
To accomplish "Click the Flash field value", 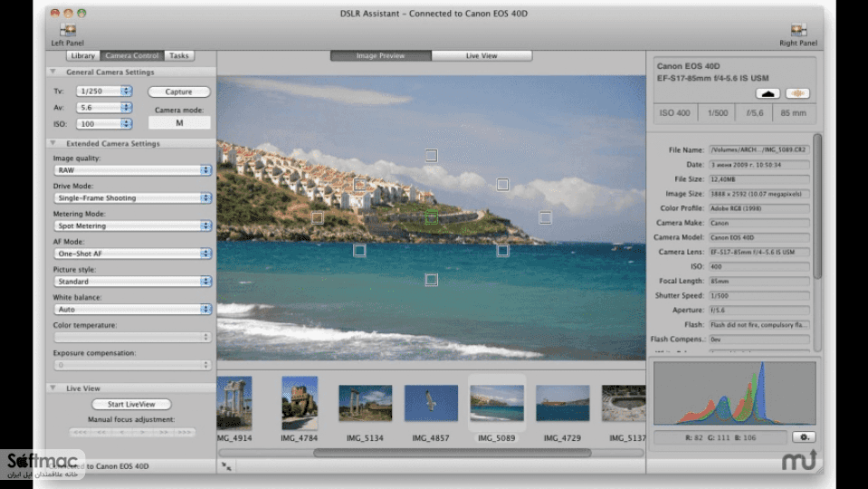I will pyautogui.click(x=759, y=324).
